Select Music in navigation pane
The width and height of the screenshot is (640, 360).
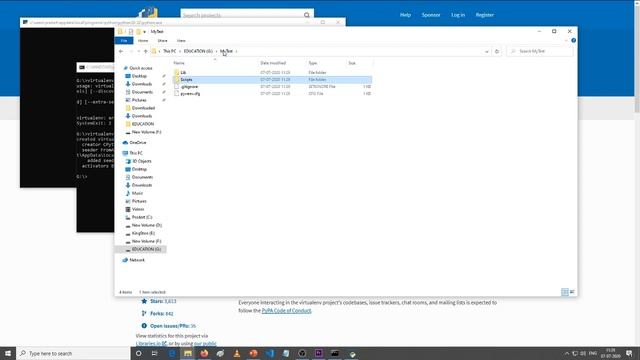(137, 193)
